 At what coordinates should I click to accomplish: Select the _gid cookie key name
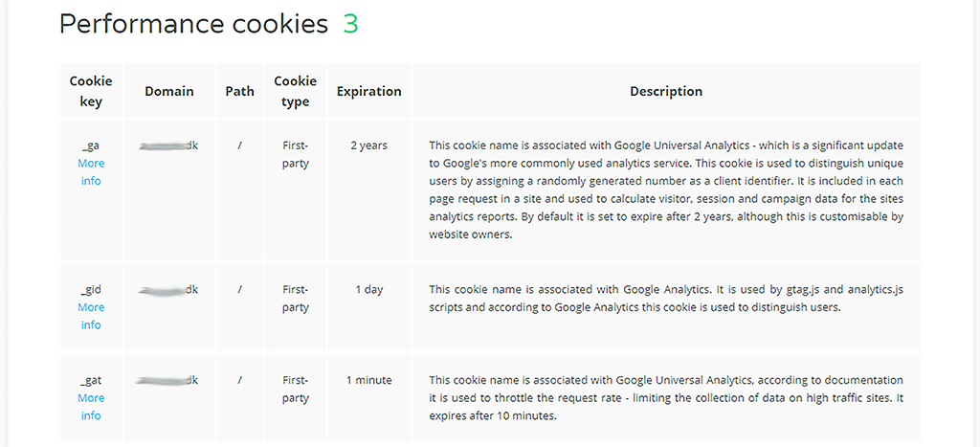pos(91,289)
